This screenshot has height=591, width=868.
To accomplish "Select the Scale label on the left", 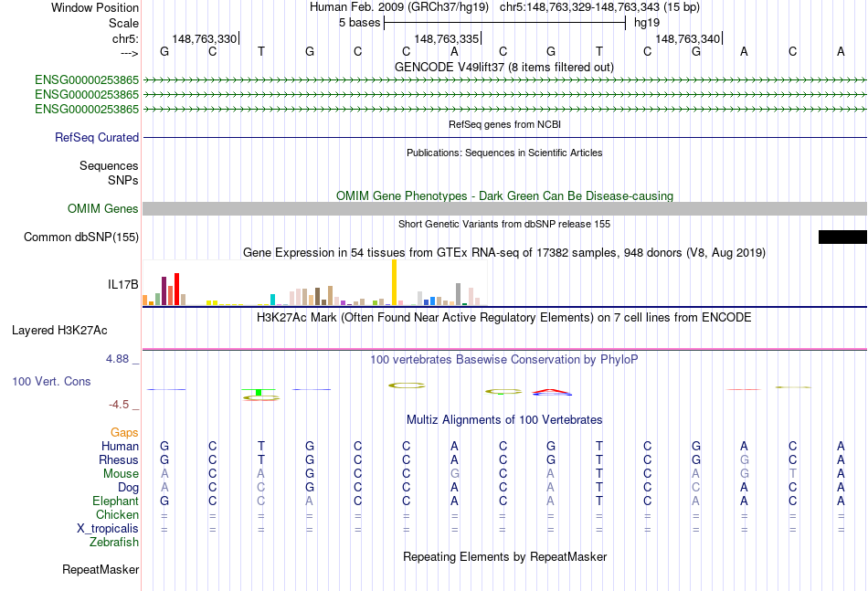I will coord(123,23).
